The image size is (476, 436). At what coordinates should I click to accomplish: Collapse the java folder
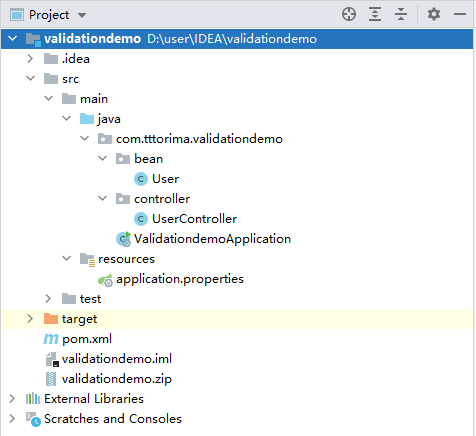coord(67,119)
